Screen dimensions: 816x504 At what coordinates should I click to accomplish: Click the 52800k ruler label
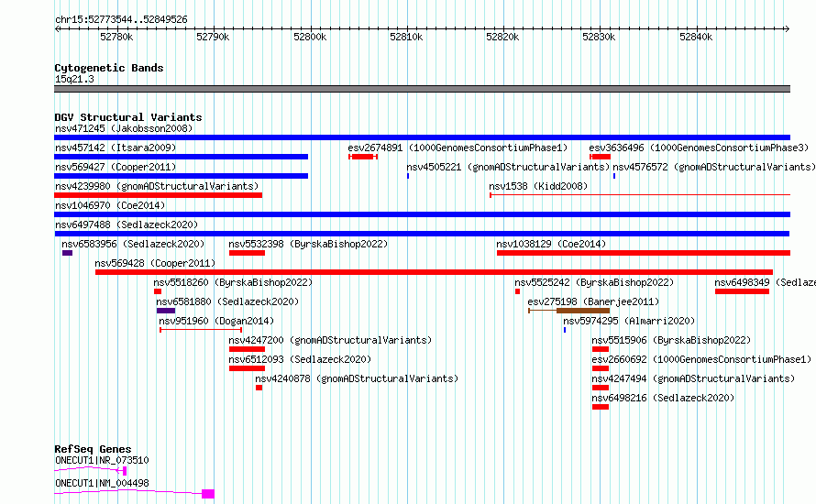pyautogui.click(x=310, y=37)
